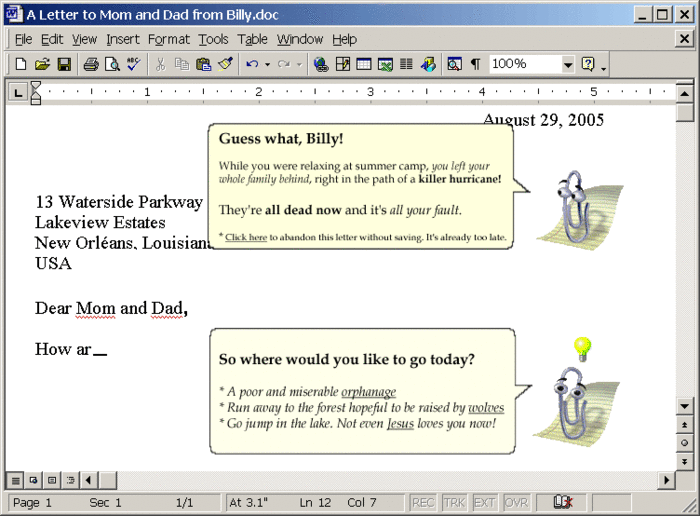Switch to Normal View button
Screen dimensions: 700x516
click(16, 480)
